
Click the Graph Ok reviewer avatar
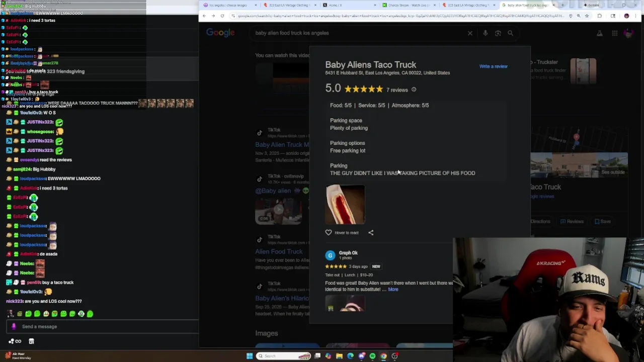click(x=330, y=255)
